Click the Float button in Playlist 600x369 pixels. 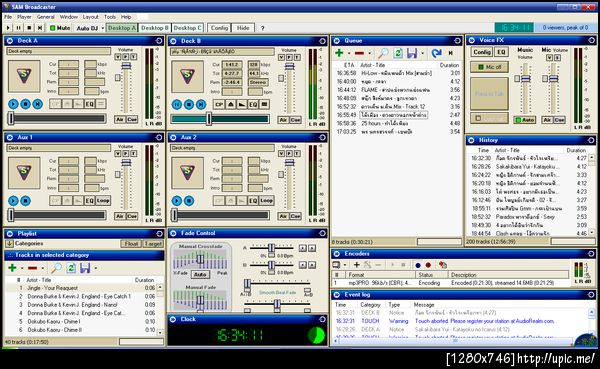coord(131,244)
